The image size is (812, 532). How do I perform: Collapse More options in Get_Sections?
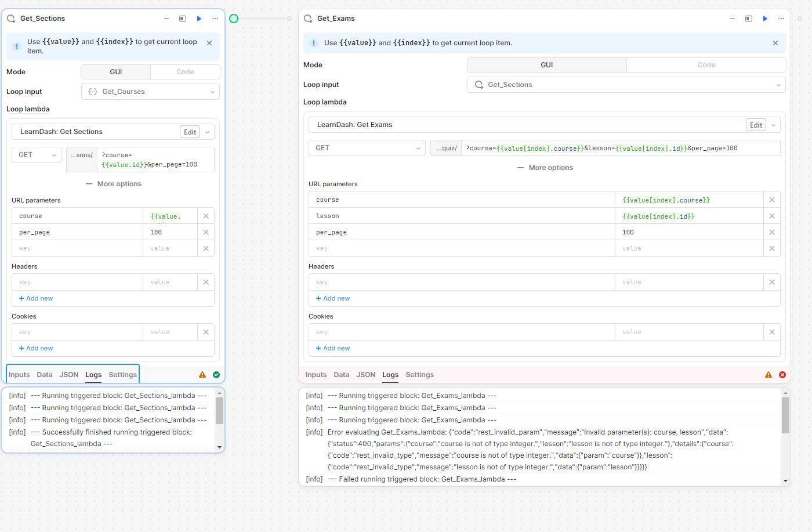[x=114, y=184]
